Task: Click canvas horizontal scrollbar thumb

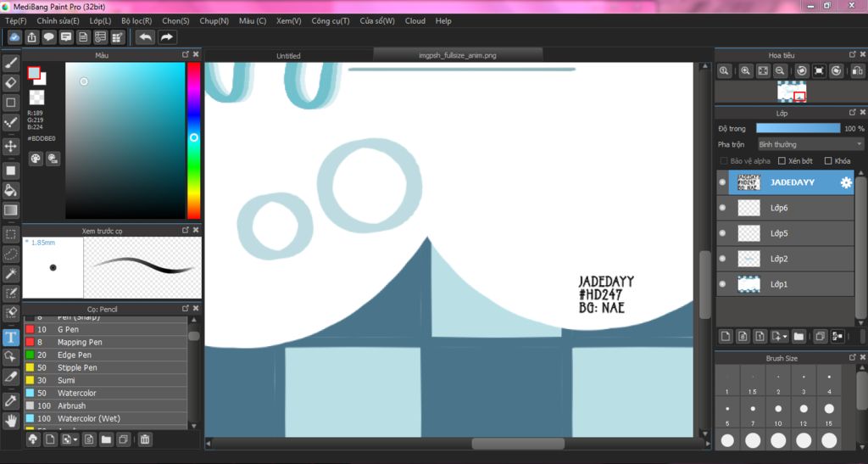Action: click(x=518, y=444)
